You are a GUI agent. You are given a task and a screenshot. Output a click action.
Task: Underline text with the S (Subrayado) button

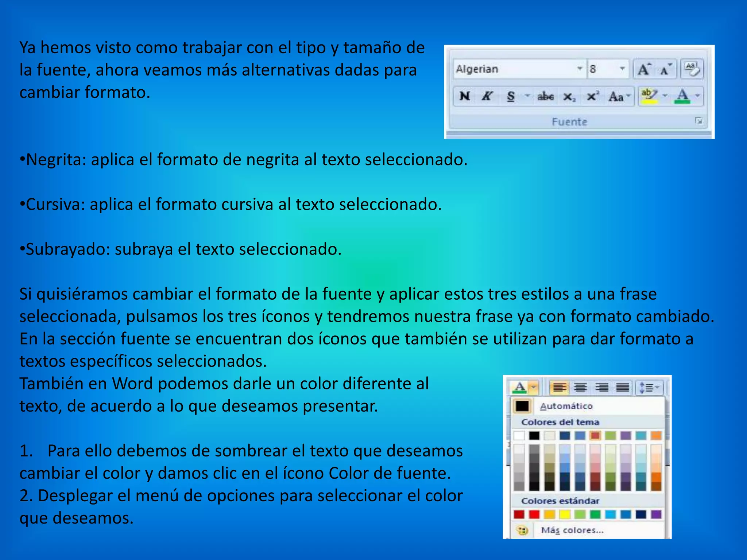pos(511,97)
